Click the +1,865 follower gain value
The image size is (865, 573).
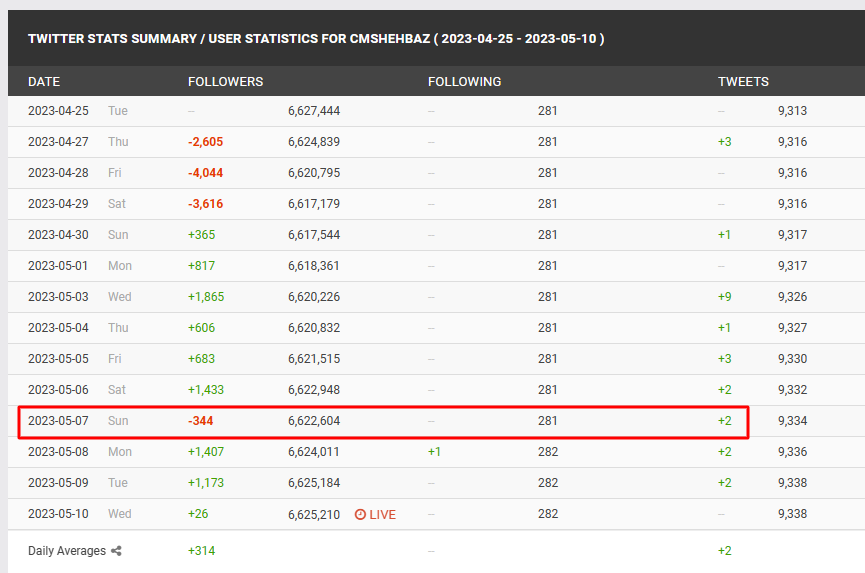click(206, 297)
